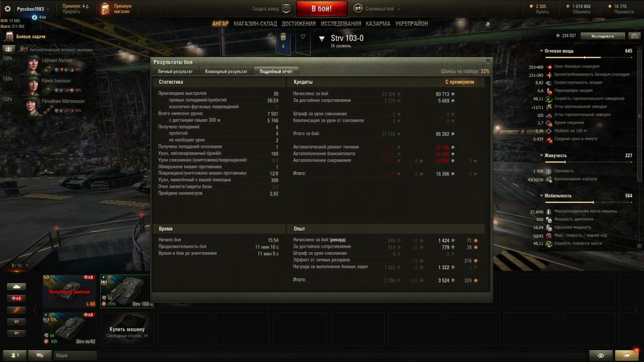
Task: Open the contacts list icon at bottom
Action: [14, 355]
